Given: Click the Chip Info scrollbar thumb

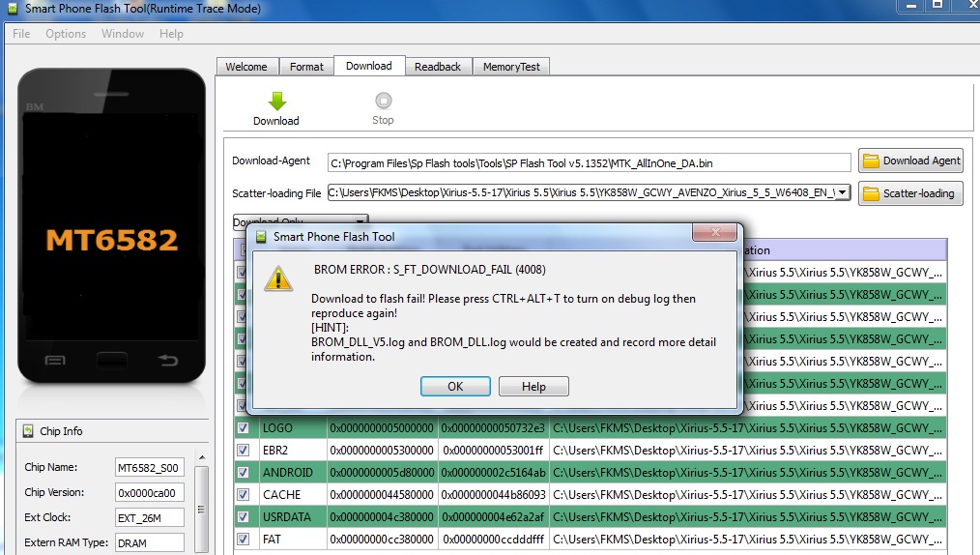Looking at the screenshot, I should point(201,509).
